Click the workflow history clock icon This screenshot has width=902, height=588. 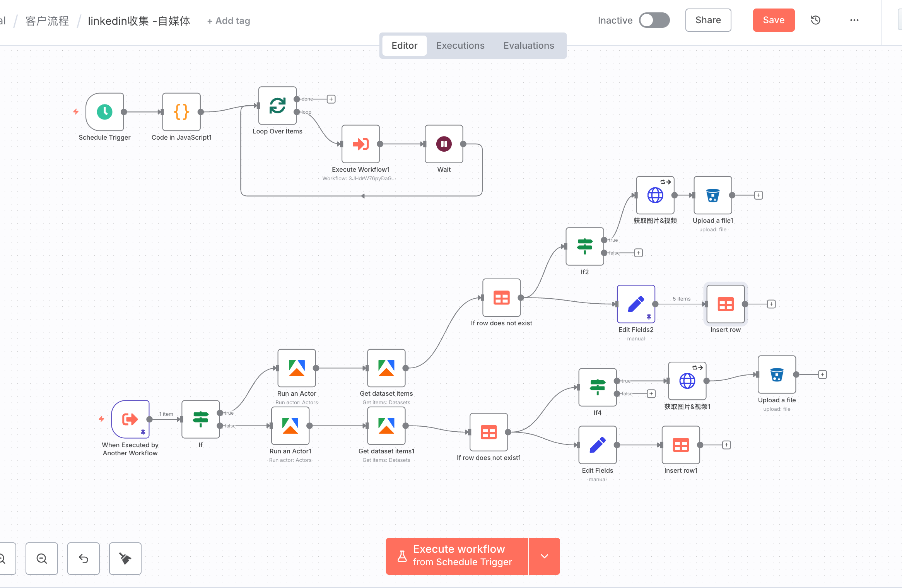pos(815,20)
